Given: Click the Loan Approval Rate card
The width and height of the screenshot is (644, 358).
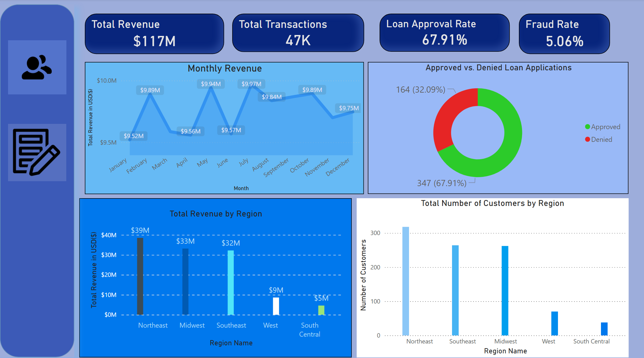Looking at the screenshot, I should (x=444, y=33).
